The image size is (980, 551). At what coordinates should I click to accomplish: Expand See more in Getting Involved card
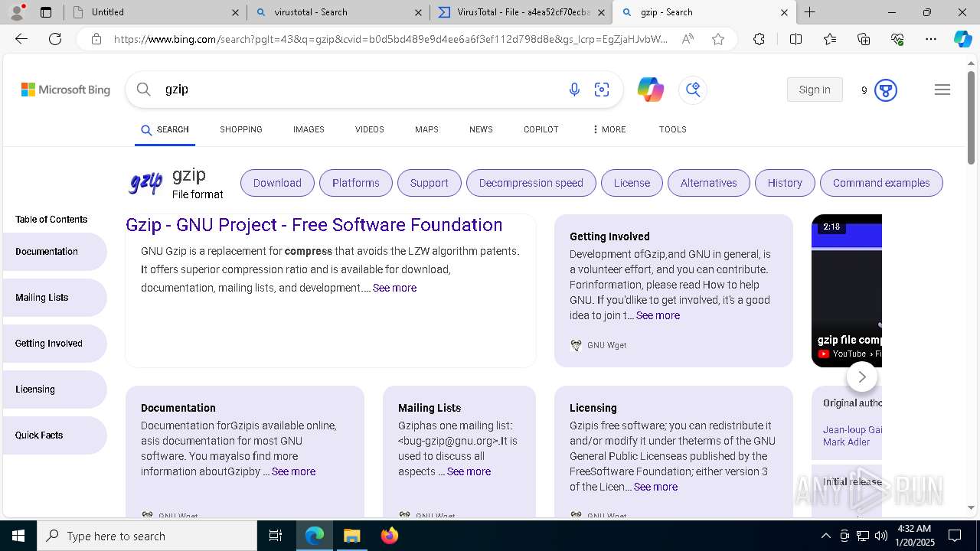[x=658, y=315]
